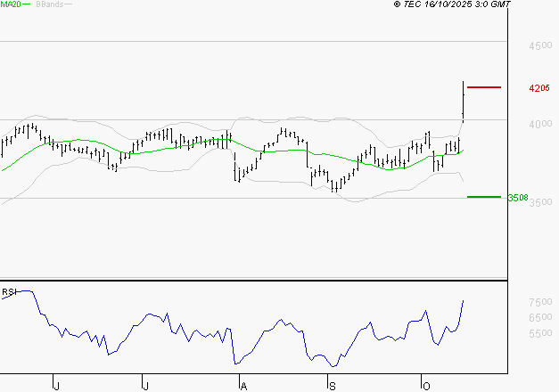Click the 5500 RSI axis value
This screenshot has height=392, width=559.
pyautogui.click(x=540, y=334)
